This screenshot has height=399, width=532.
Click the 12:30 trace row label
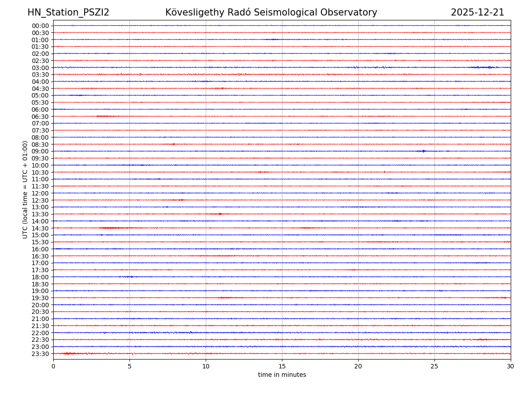(x=40, y=200)
